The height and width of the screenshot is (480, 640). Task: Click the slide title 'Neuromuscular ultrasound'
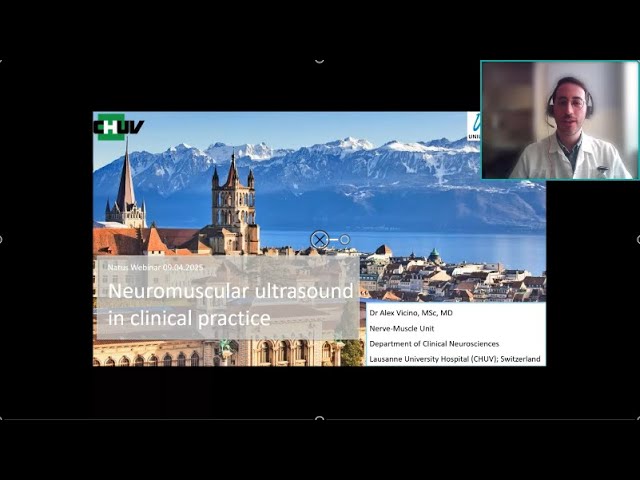(x=231, y=291)
